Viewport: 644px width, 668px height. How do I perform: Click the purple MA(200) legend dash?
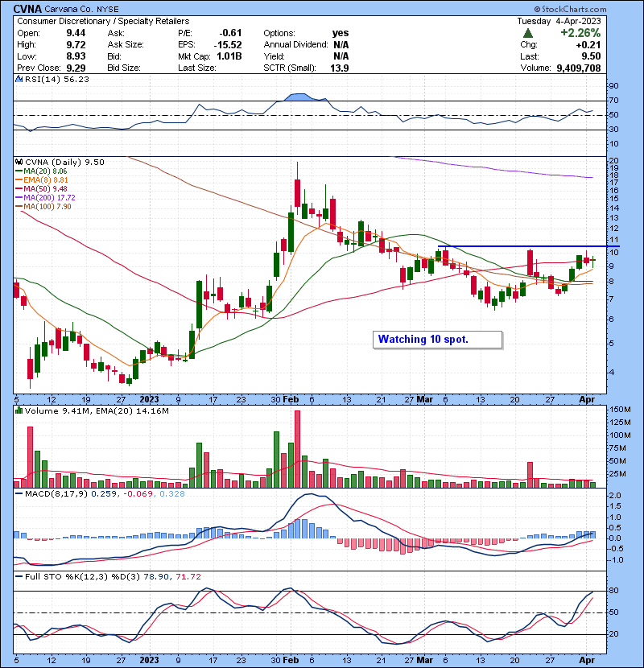tap(19, 198)
